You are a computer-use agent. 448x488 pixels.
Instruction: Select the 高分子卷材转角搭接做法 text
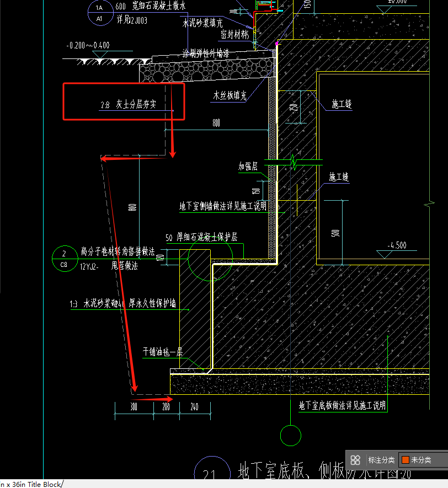tap(118, 251)
